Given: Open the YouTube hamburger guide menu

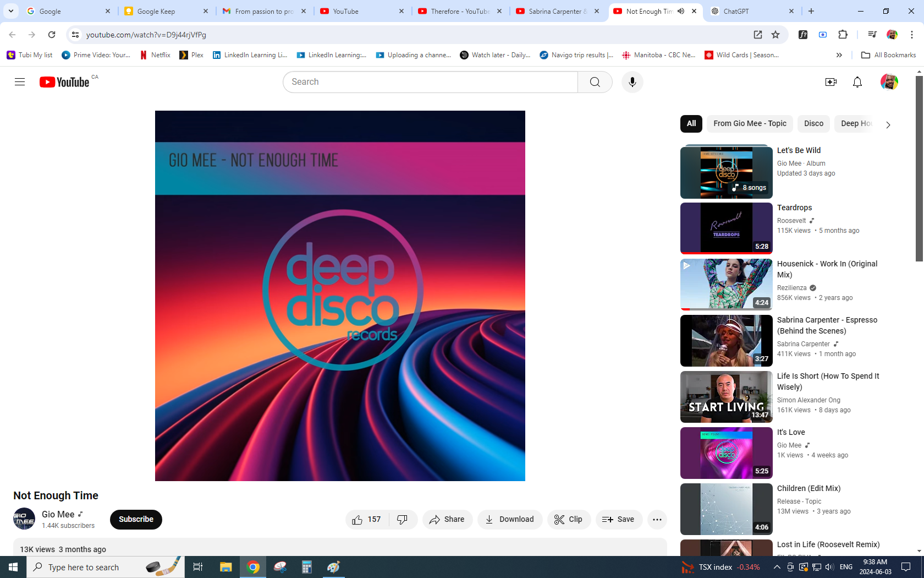Looking at the screenshot, I should pos(20,82).
